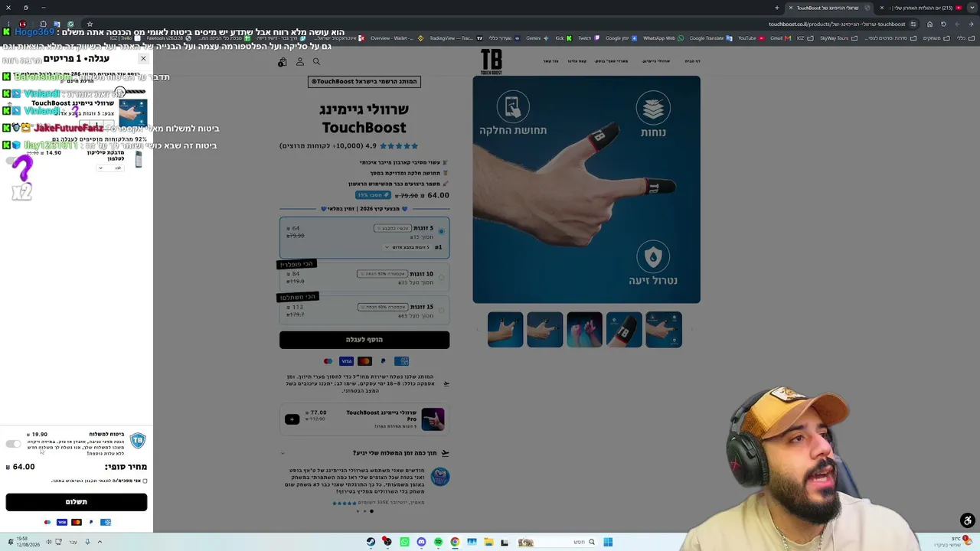Show hidden system tray icons chevron
Viewport: 980px width, 551px height.
click(100, 542)
